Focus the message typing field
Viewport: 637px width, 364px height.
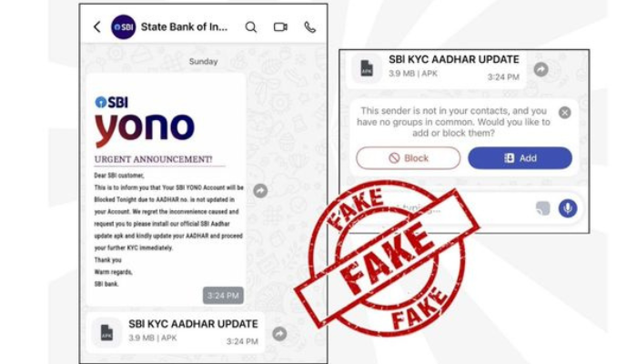click(439, 208)
